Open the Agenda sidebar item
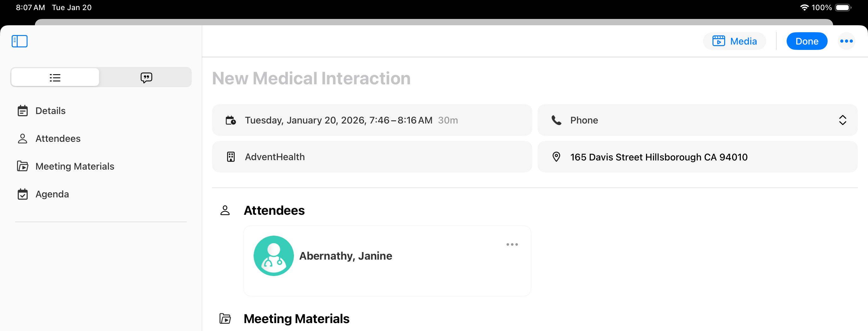The image size is (868, 331). point(52,194)
